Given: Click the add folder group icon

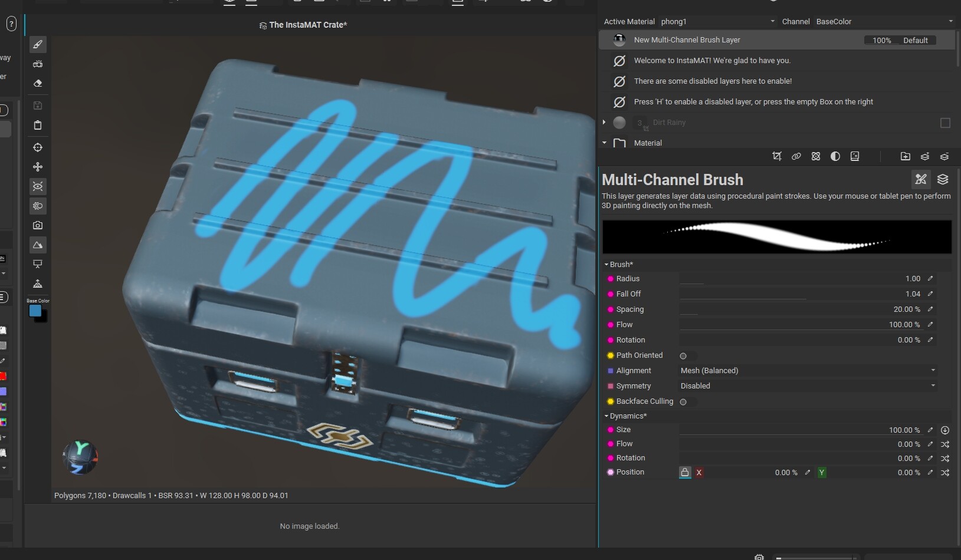Looking at the screenshot, I should [905, 156].
